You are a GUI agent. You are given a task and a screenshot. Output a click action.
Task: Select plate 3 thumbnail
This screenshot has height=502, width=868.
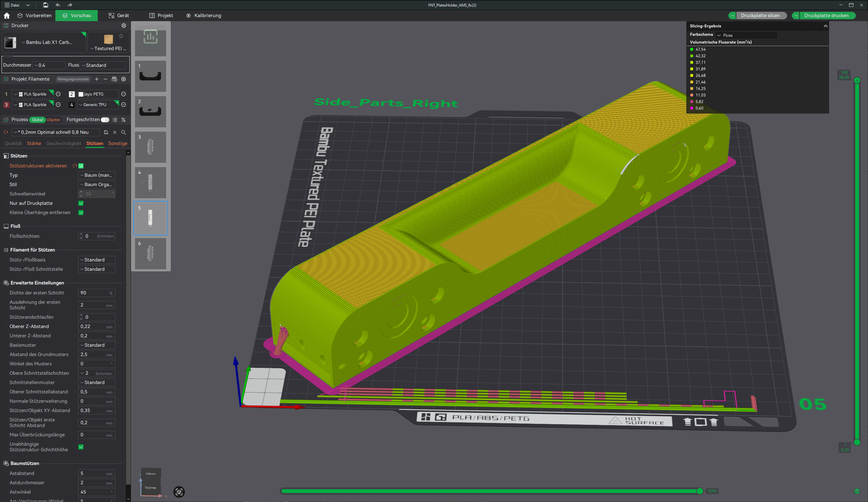[x=150, y=147]
